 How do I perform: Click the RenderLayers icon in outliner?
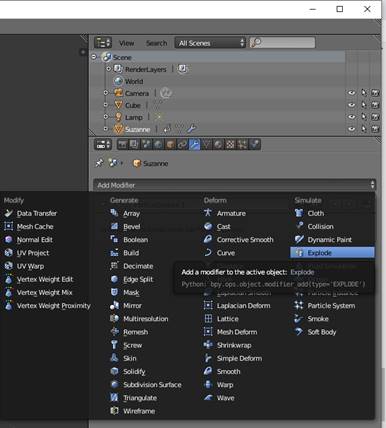pos(118,69)
